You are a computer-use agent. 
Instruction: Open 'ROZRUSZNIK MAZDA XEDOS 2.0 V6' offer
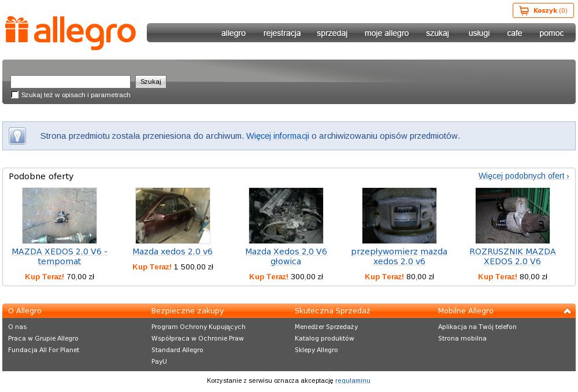(512, 256)
